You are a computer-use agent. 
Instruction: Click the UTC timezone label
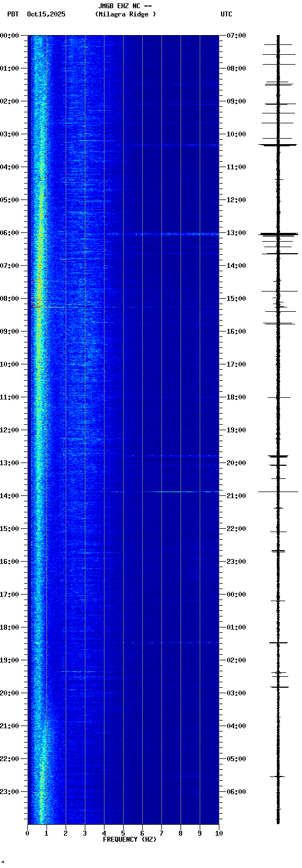click(226, 14)
